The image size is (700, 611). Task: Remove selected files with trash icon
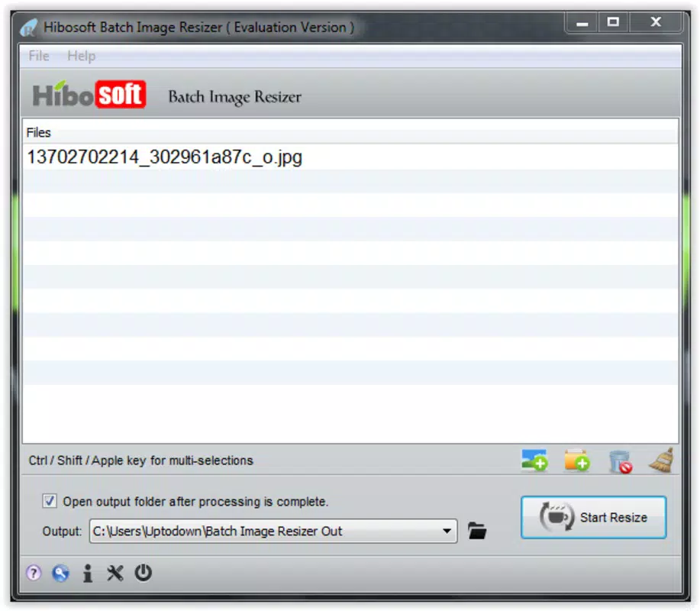pos(620,461)
